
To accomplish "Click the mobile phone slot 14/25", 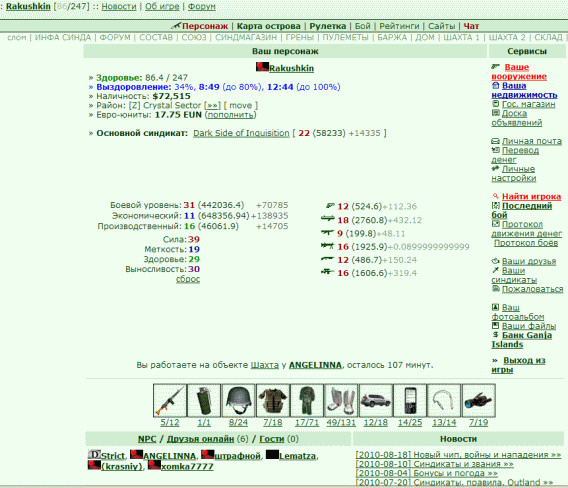I will coord(410,401).
